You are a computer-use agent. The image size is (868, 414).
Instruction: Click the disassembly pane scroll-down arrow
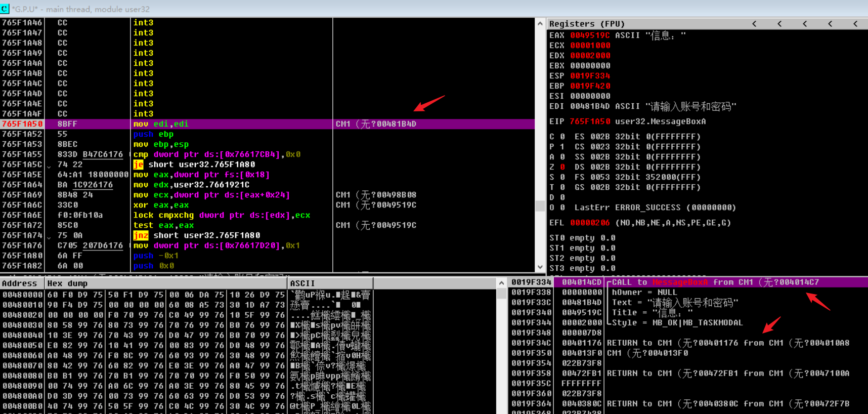[x=540, y=267]
